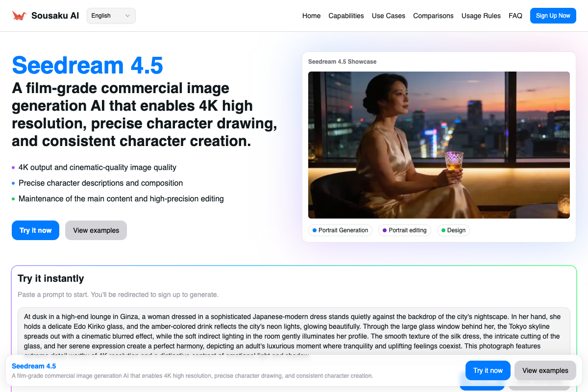This screenshot has height=392, width=588.
Task: Select the Portrait editing tag
Action: pos(404,230)
